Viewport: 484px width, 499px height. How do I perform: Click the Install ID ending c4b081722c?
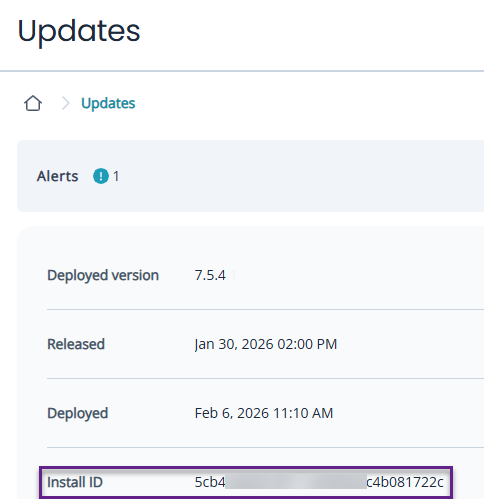click(405, 482)
